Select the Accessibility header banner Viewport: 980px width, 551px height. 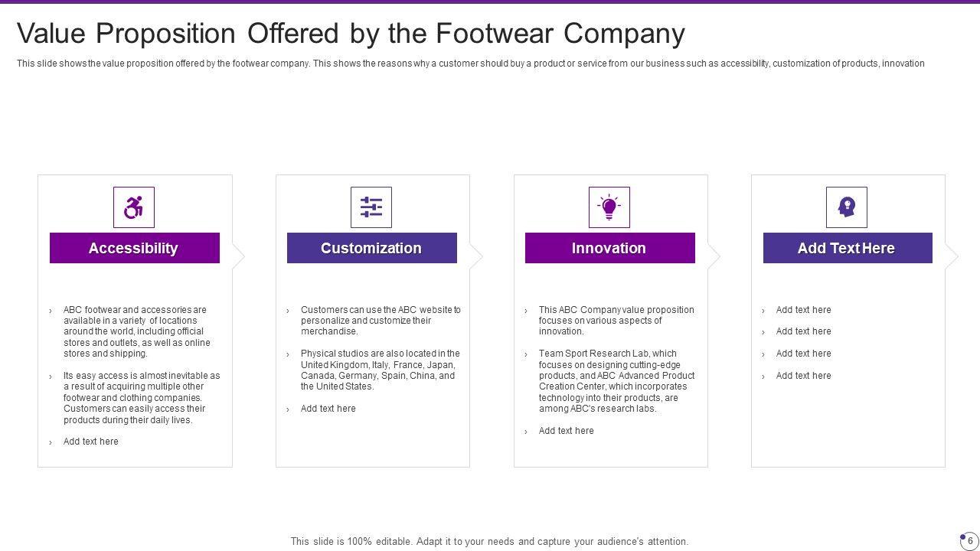click(134, 248)
